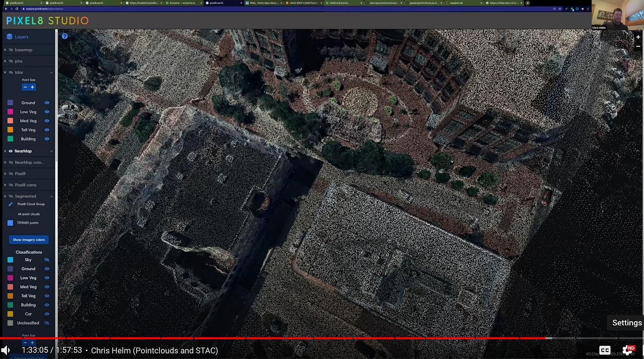Click the Layers stack icon
Image resolution: width=644 pixels, height=359 pixels.
[x=9, y=37]
